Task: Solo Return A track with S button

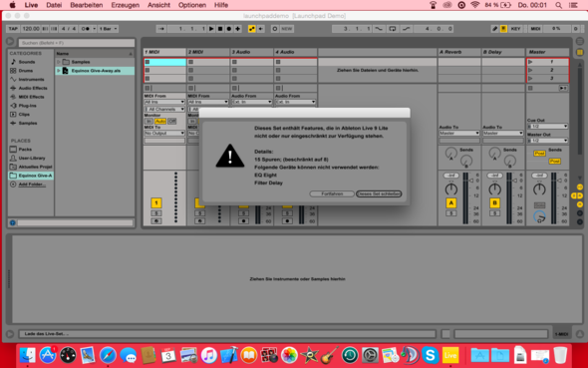Action: (x=451, y=213)
